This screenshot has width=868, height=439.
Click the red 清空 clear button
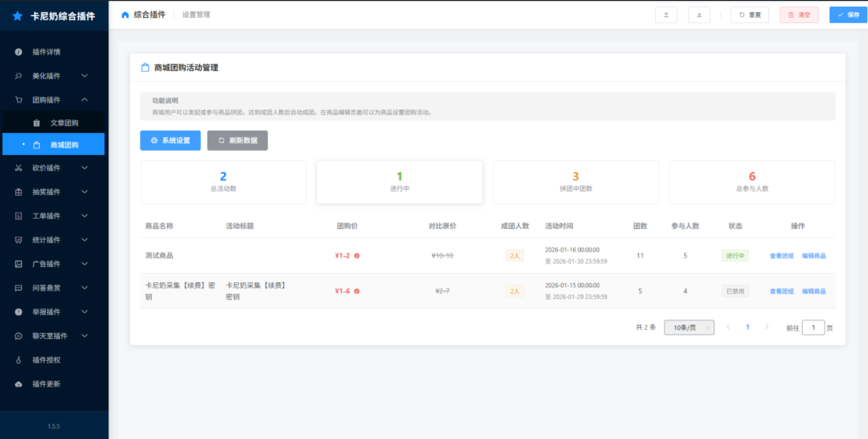click(x=798, y=15)
